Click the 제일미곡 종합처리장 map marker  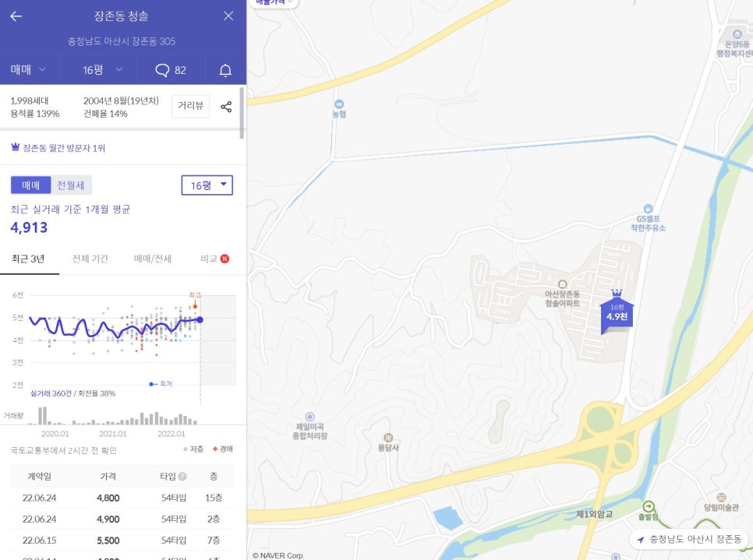click(x=309, y=417)
